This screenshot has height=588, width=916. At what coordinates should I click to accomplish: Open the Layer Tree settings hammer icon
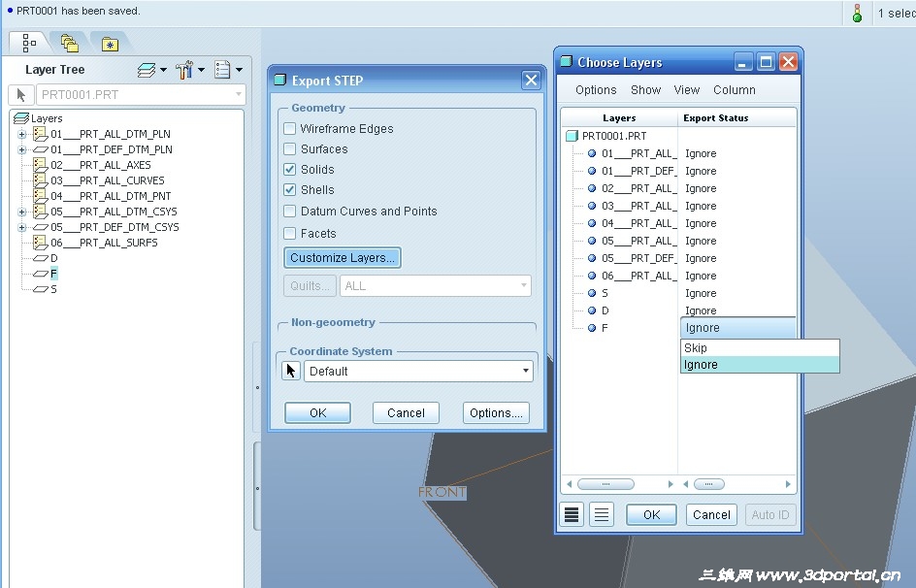[x=184, y=70]
